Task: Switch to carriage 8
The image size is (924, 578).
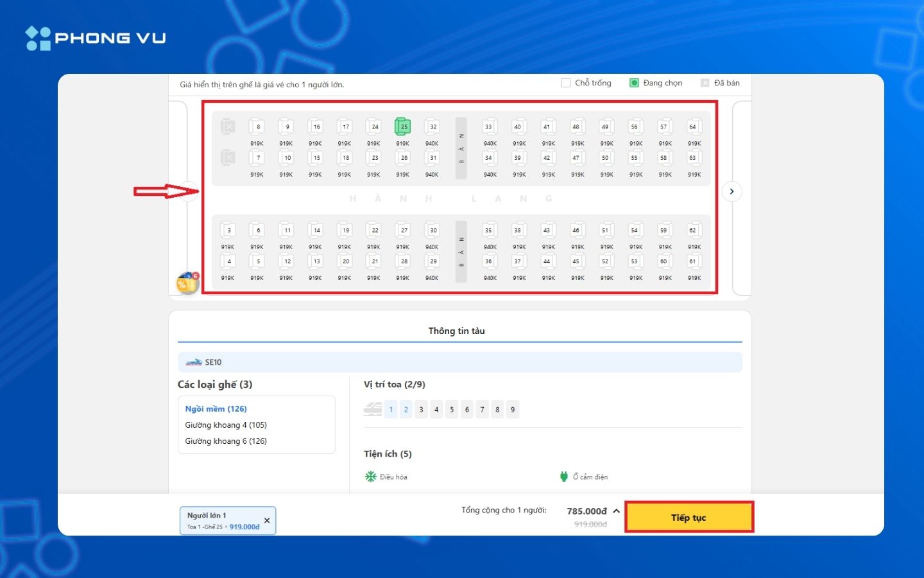Action: coord(497,410)
